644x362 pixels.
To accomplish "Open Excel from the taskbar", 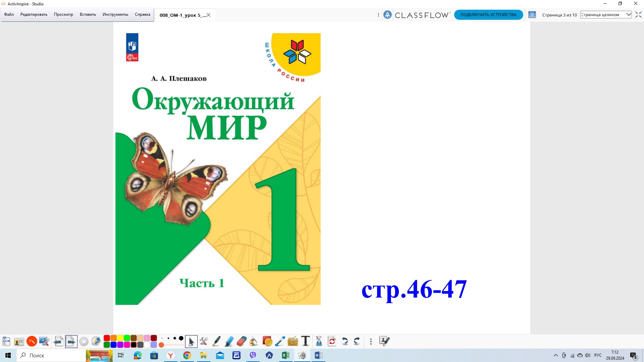I will (286, 355).
